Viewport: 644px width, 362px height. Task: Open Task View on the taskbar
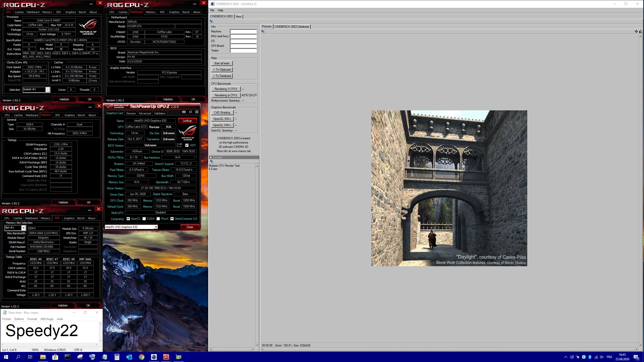[x=30, y=357]
